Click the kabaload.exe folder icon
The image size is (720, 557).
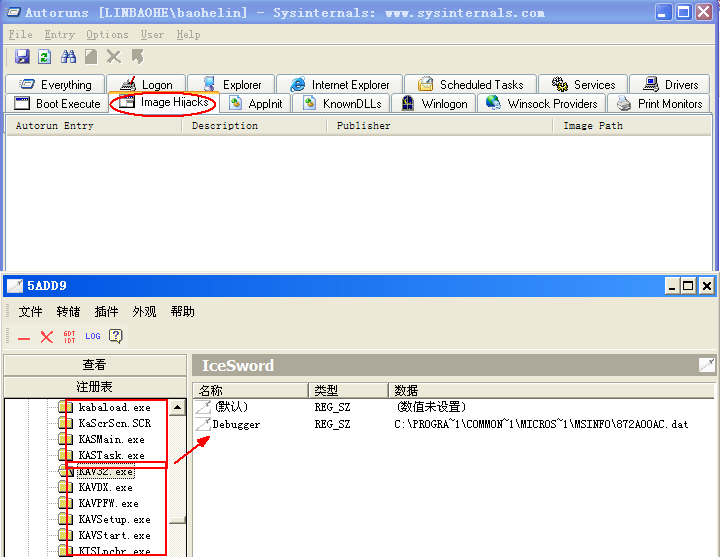[x=66, y=407]
